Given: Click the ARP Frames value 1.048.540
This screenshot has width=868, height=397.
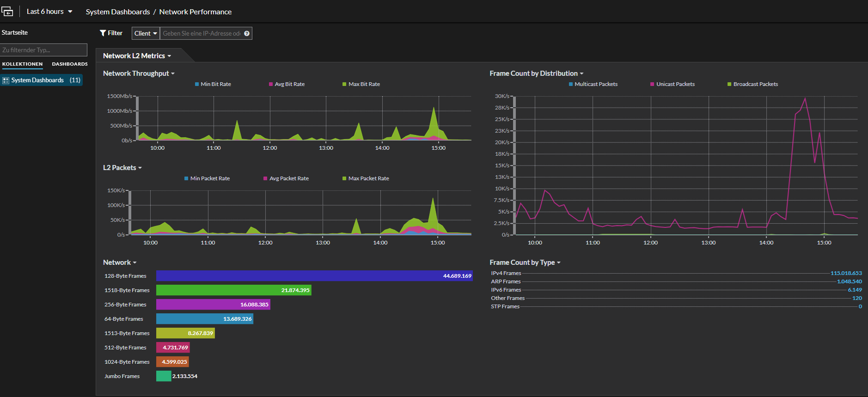Looking at the screenshot, I should point(850,281).
